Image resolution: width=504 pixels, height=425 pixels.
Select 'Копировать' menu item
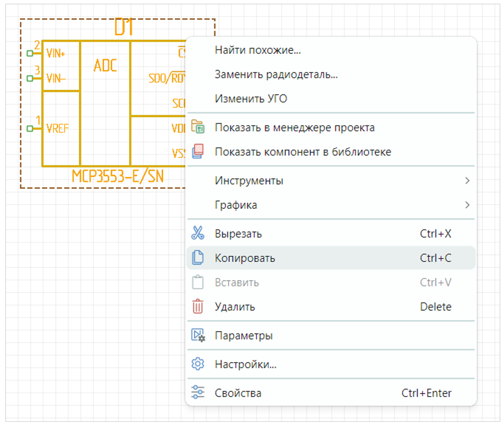click(331, 258)
